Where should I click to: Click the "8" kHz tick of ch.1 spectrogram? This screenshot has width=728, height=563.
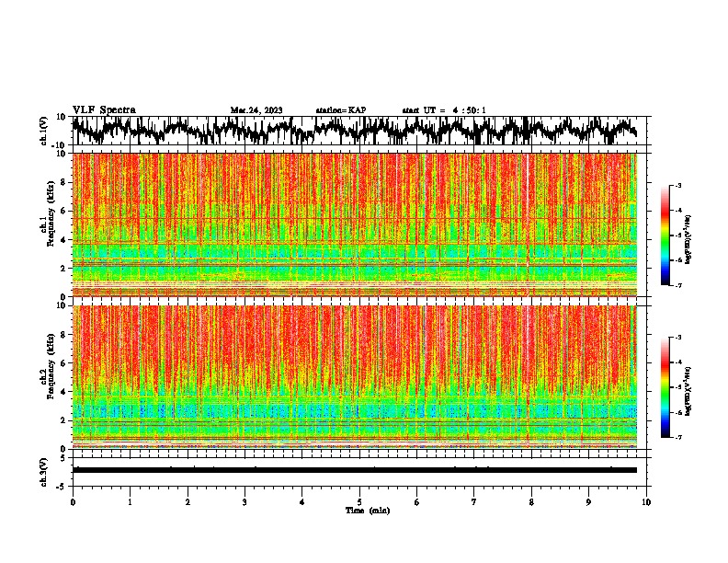point(63,182)
